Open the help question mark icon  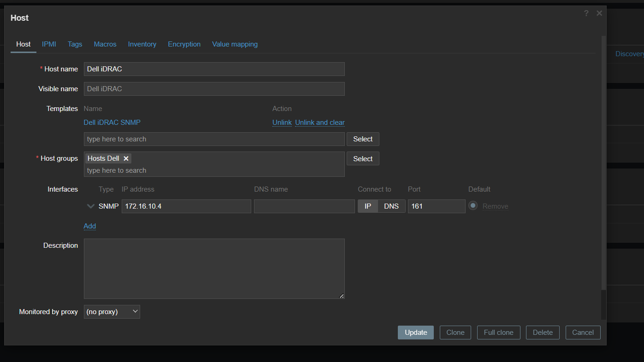586,13
